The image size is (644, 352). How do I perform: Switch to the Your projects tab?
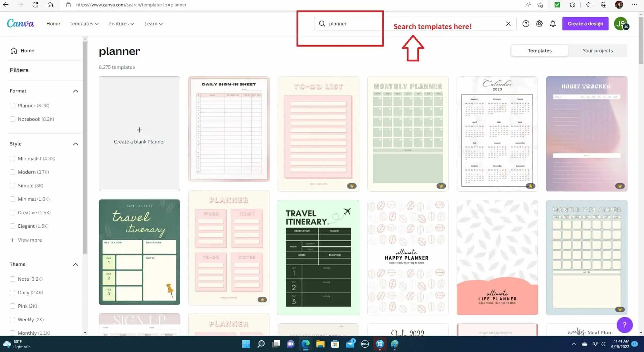click(x=597, y=51)
